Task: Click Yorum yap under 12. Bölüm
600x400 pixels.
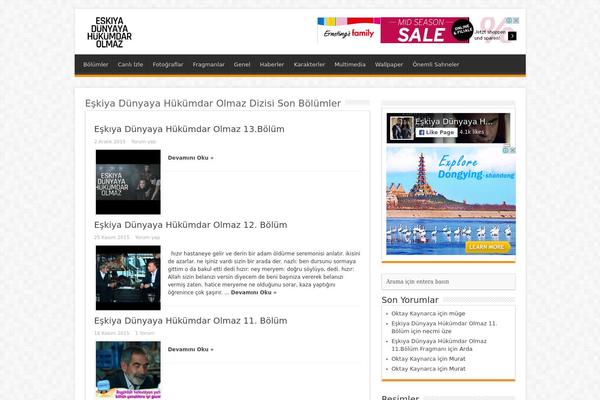Action: (147, 237)
